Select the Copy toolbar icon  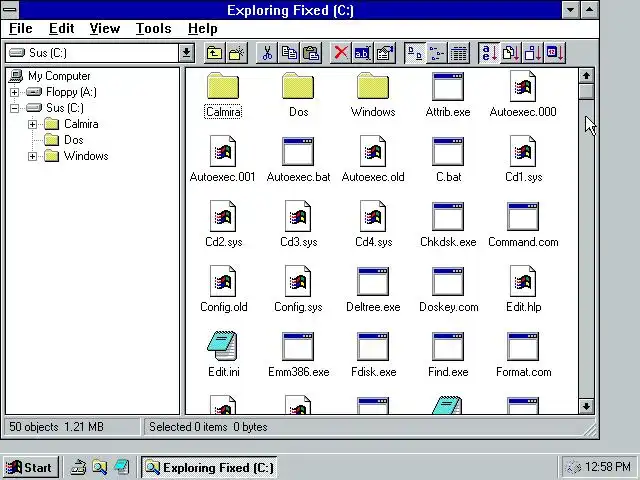coord(289,53)
